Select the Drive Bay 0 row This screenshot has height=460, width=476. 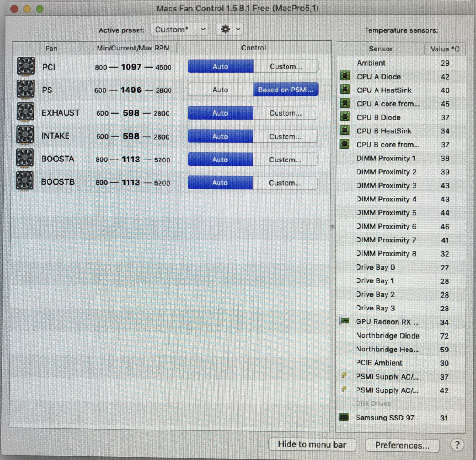point(401,267)
